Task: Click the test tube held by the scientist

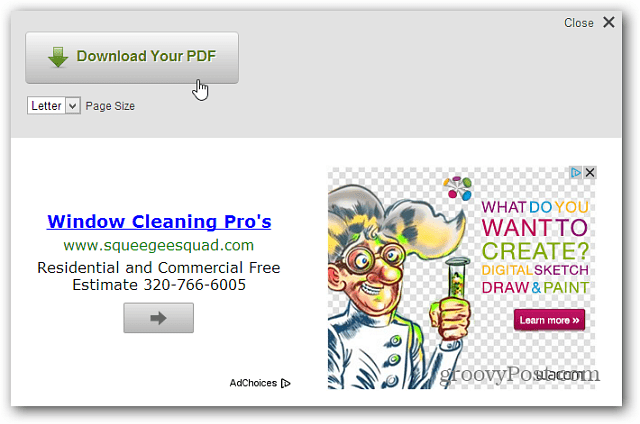Action: [457, 280]
